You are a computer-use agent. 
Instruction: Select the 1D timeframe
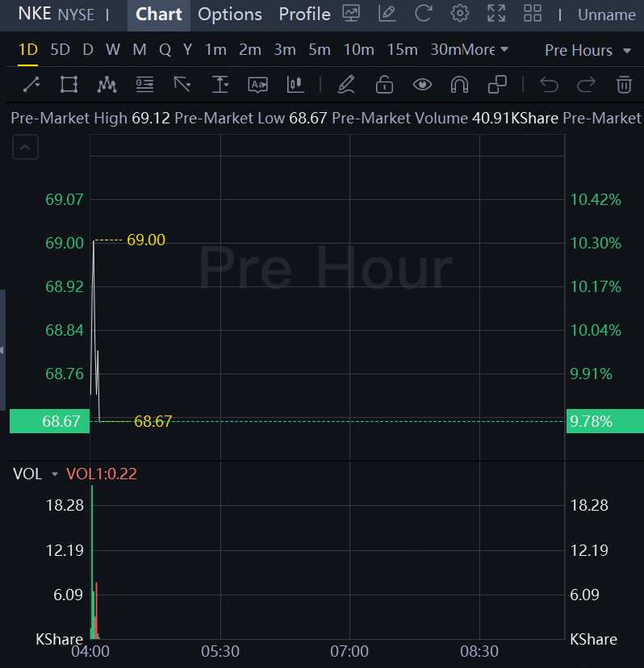(x=28, y=50)
